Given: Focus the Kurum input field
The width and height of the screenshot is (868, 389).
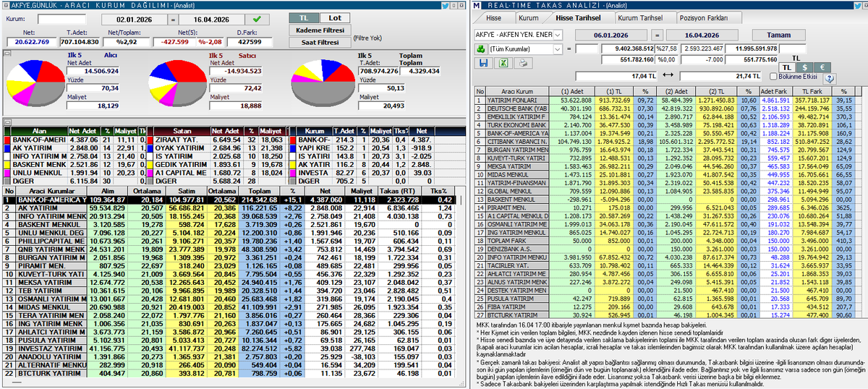Looking at the screenshot, I should [61, 19].
